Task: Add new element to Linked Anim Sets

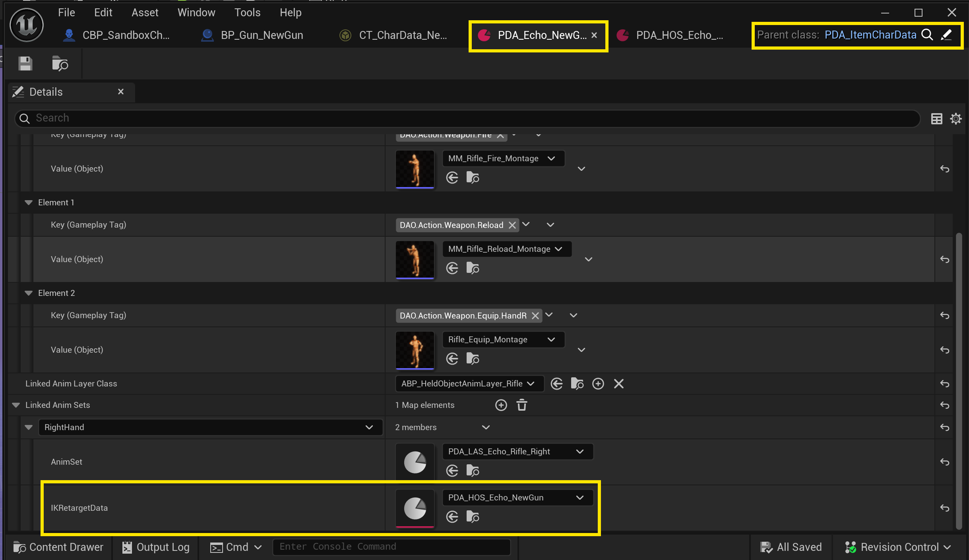Action: pyautogui.click(x=501, y=405)
